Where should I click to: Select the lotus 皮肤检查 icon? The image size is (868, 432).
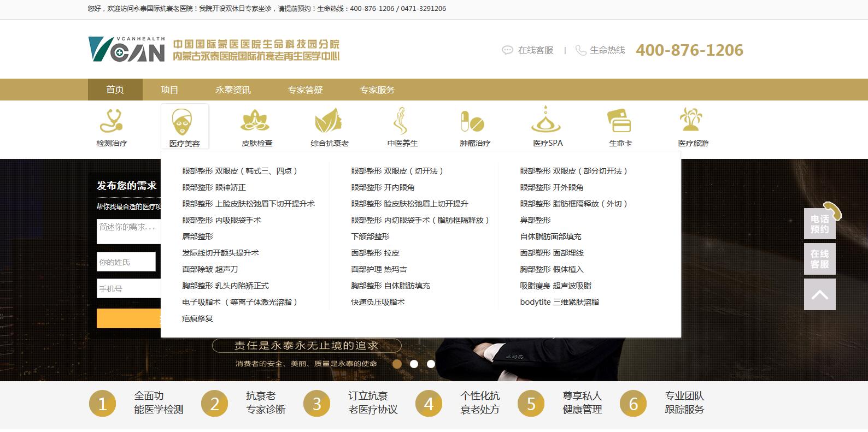click(x=256, y=120)
